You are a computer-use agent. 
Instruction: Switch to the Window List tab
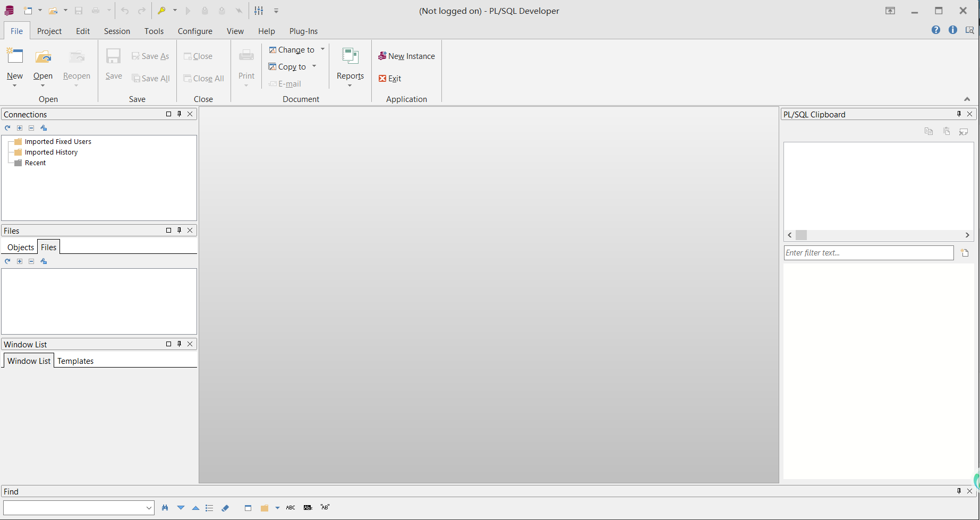click(x=29, y=361)
